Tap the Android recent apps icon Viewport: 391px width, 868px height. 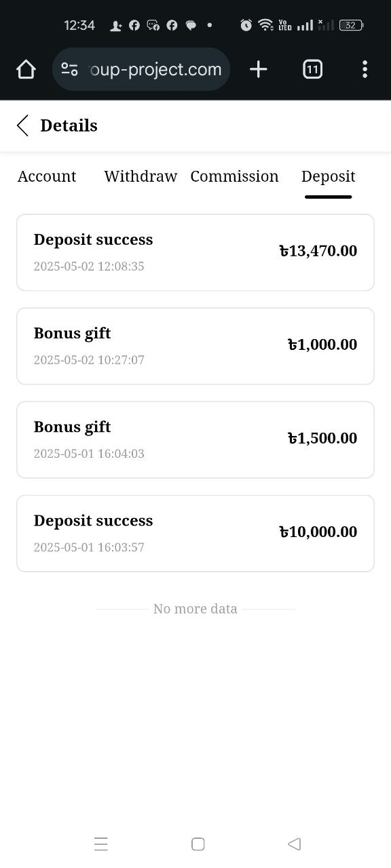[x=100, y=844]
